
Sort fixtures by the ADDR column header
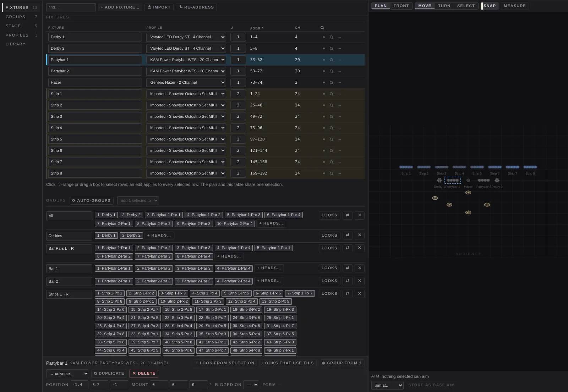click(257, 28)
